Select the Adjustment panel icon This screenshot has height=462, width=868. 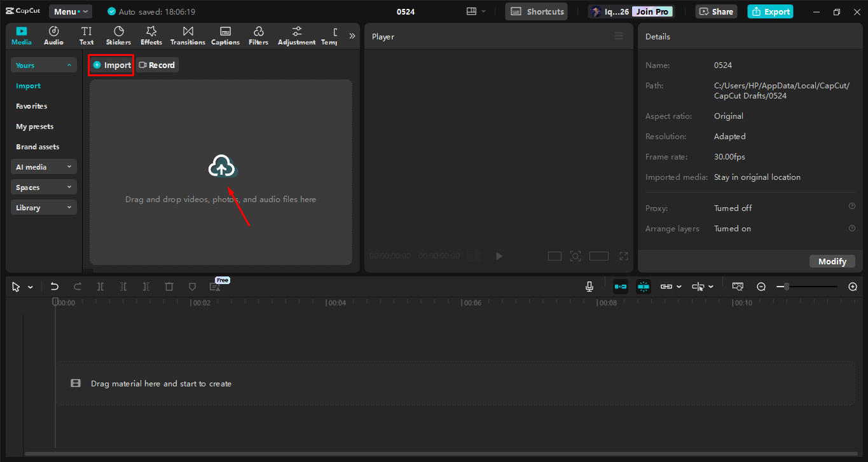[x=296, y=35]
